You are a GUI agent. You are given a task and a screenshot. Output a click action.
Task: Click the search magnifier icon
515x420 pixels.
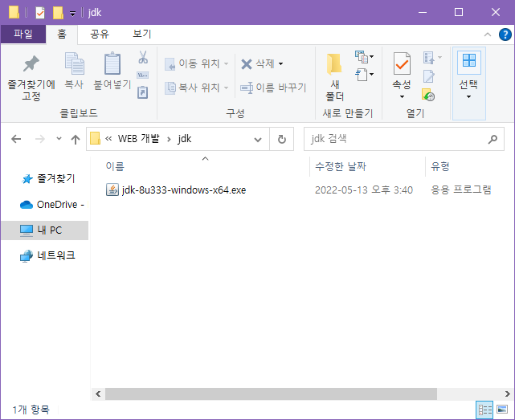(x=493, y=139)
